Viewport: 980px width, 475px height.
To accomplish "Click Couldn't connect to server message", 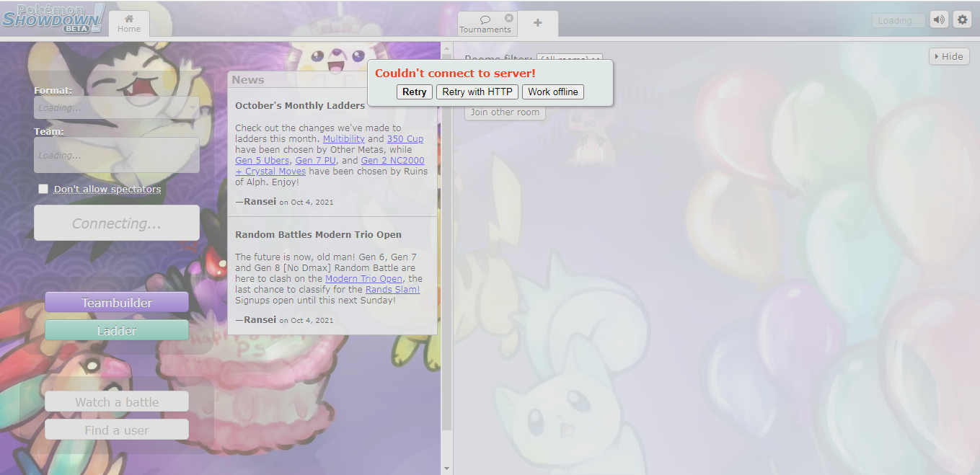I will [455, 73].
